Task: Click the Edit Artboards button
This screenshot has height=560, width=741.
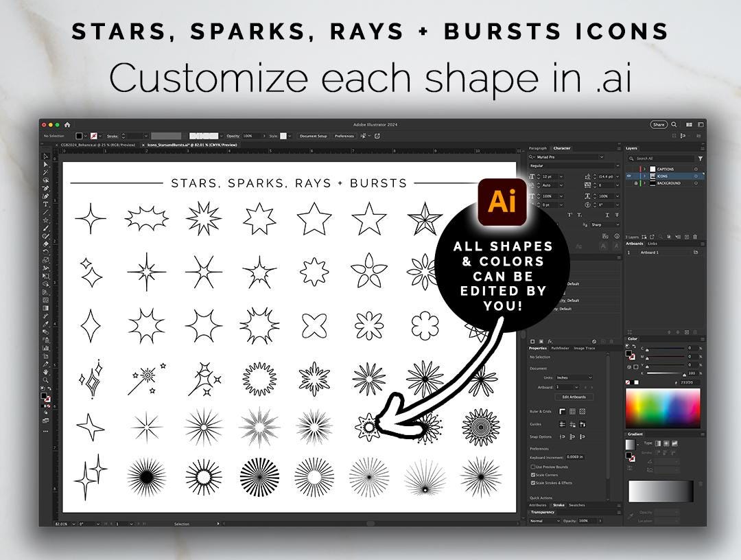Action: 574,396
